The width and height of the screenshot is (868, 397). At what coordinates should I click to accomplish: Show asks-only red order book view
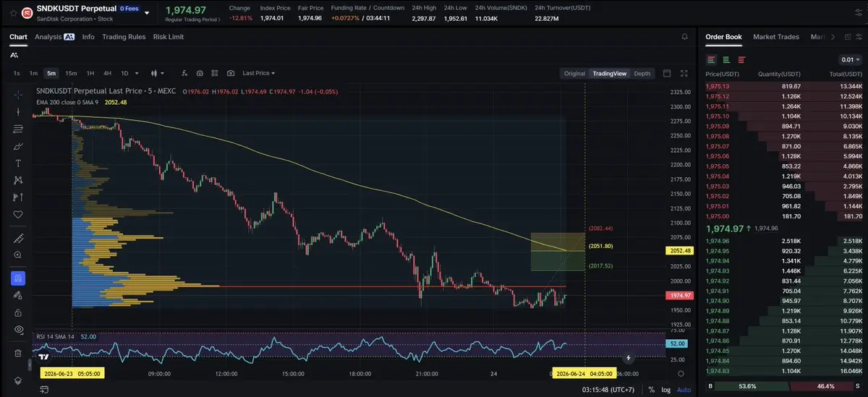point(741,59)
